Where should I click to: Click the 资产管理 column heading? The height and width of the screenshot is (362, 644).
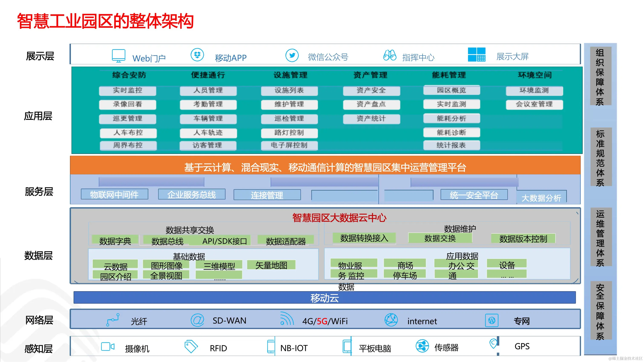[x=370, y=75]
